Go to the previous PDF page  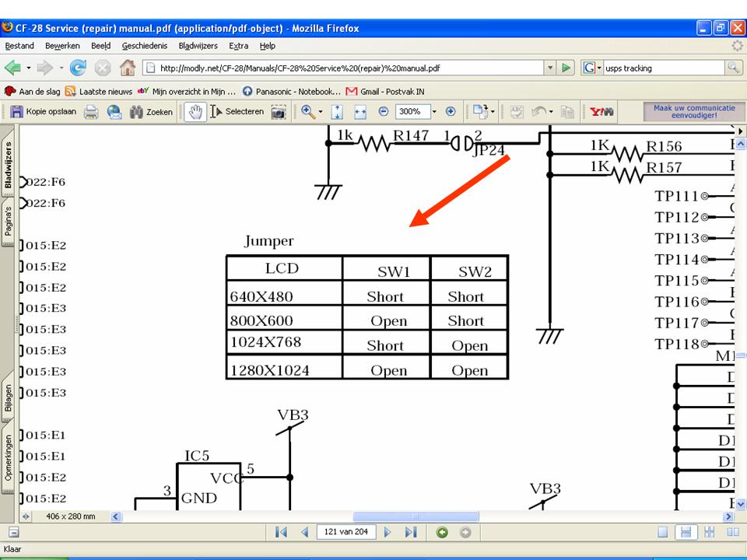[304, 532]
